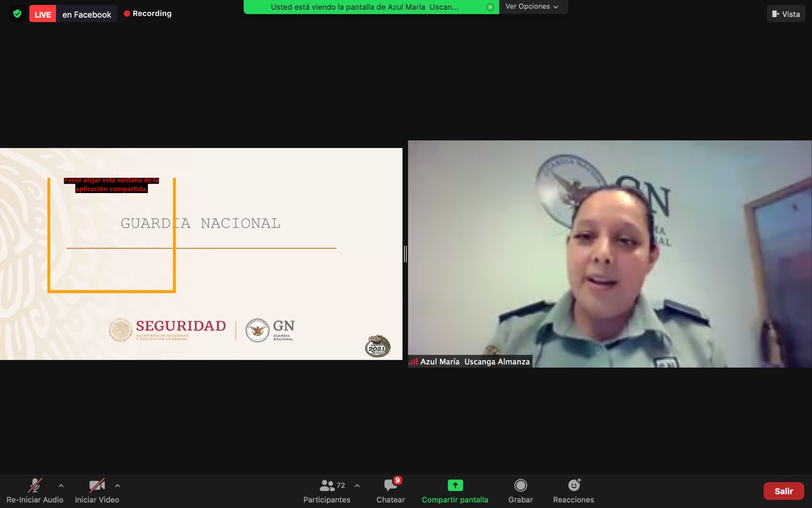The width and height of the screenshot is (812, 508).
Task: Open Chatear with 9 unread messages
Action: pos(391,491)
